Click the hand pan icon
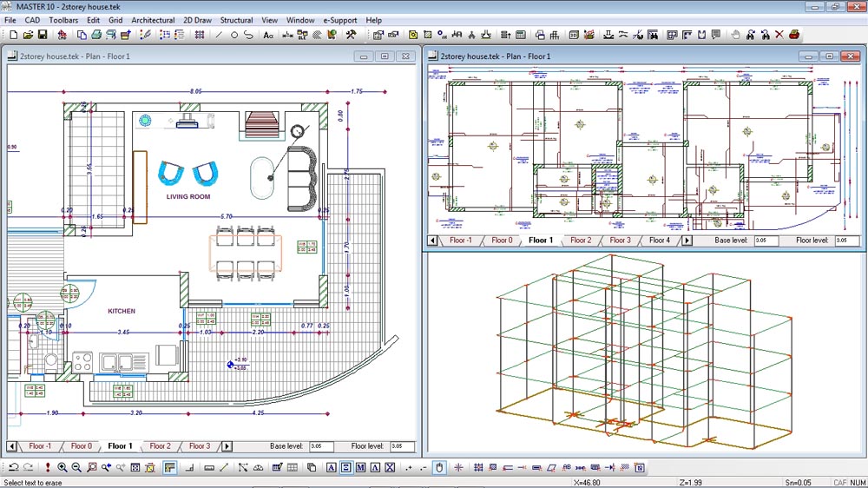Image resolution: width=868 pixels, height=488 pixels. click(x=736, y=35)
